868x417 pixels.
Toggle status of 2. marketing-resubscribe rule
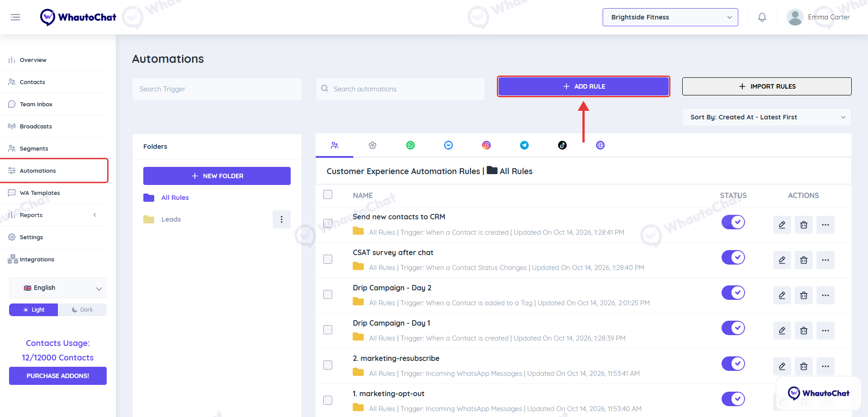pos(733,364)
